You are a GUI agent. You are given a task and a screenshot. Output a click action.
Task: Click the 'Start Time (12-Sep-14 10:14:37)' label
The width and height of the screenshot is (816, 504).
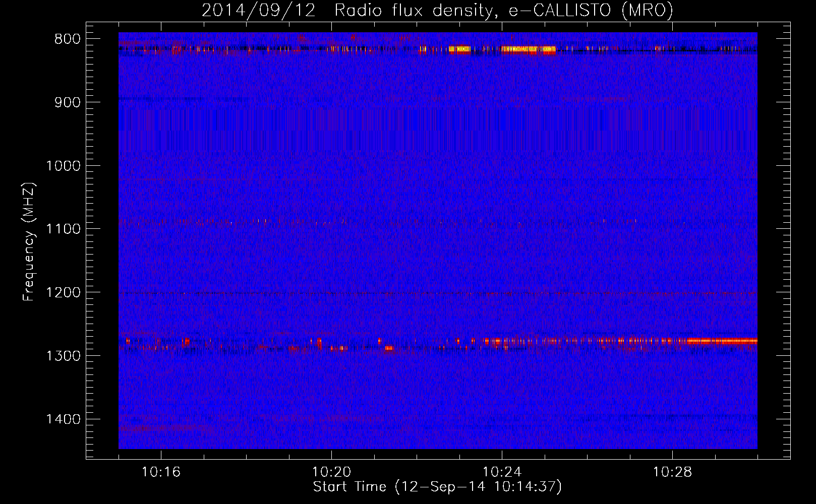click(x=437, y=487)
